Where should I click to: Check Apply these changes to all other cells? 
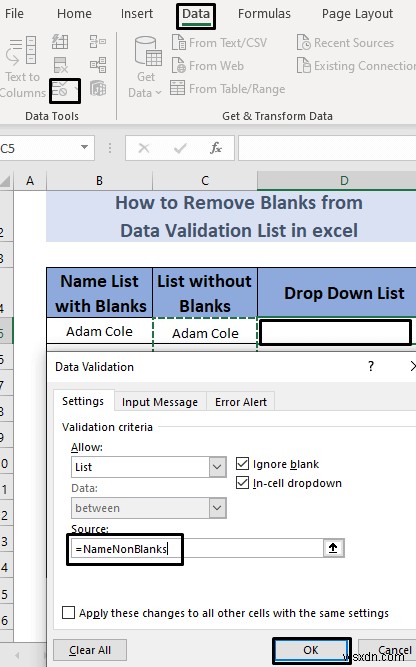[68, 613]
